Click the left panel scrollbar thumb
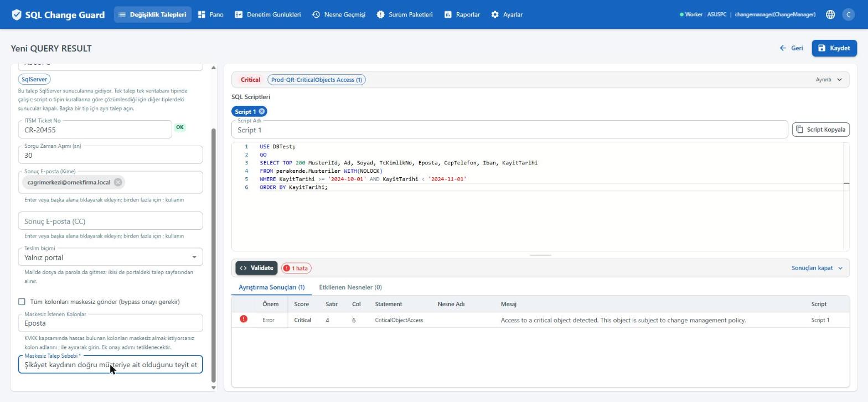This screenshot has width=868, height=402. pos(214,255)
